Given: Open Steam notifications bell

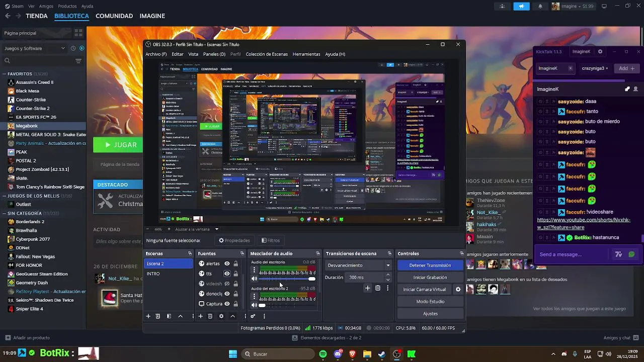Looking at the screenshot, I should 540,6.
